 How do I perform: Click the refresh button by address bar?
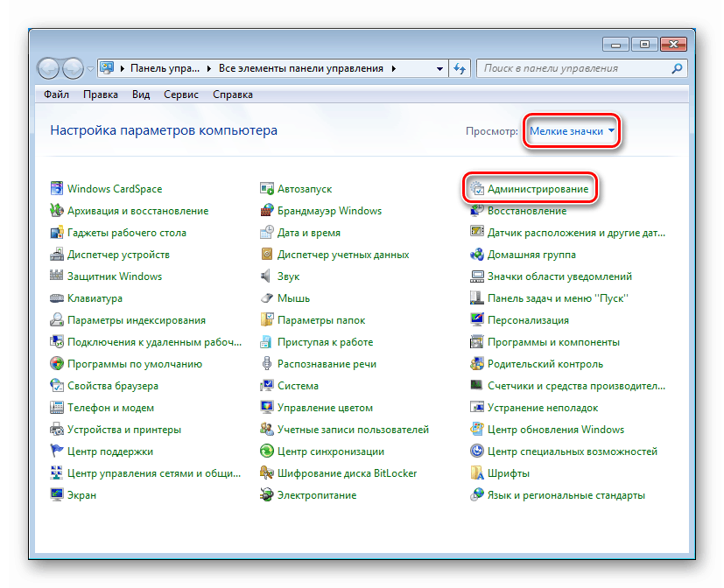(460, 69)
